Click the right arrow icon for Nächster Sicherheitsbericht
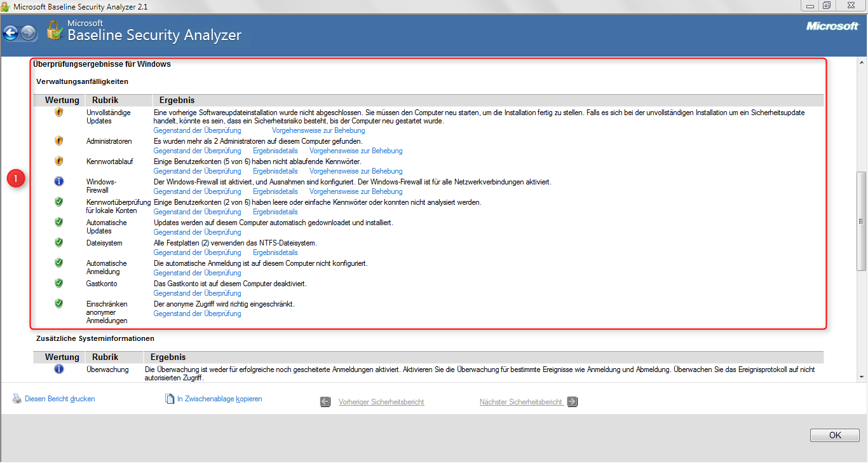This screenshot has height=463, width=868. 571,401
